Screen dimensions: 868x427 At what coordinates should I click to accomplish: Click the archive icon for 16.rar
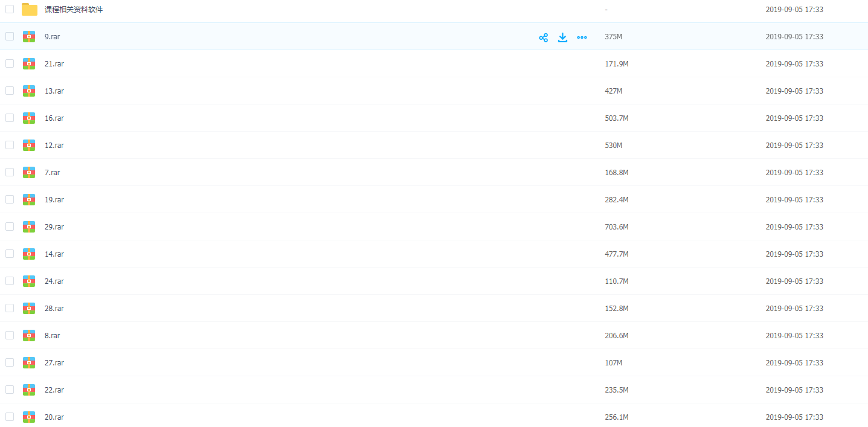pyautogui.click(x=29, y=118)
